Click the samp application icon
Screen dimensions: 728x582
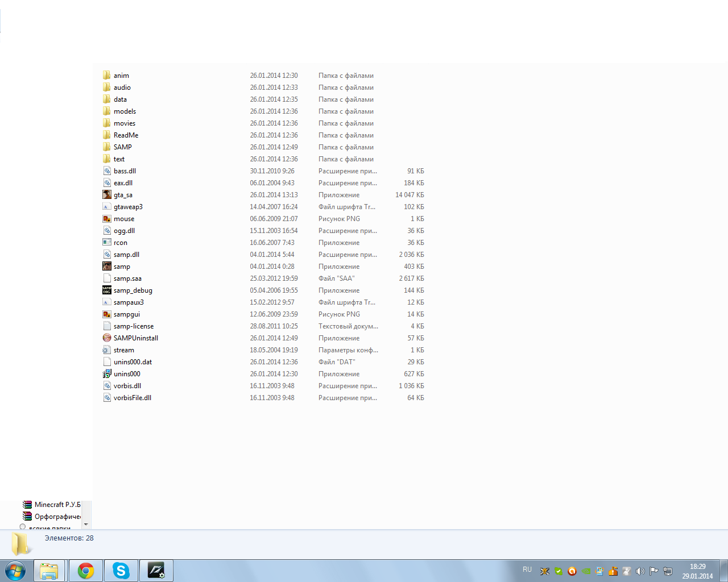pos(107,267)
